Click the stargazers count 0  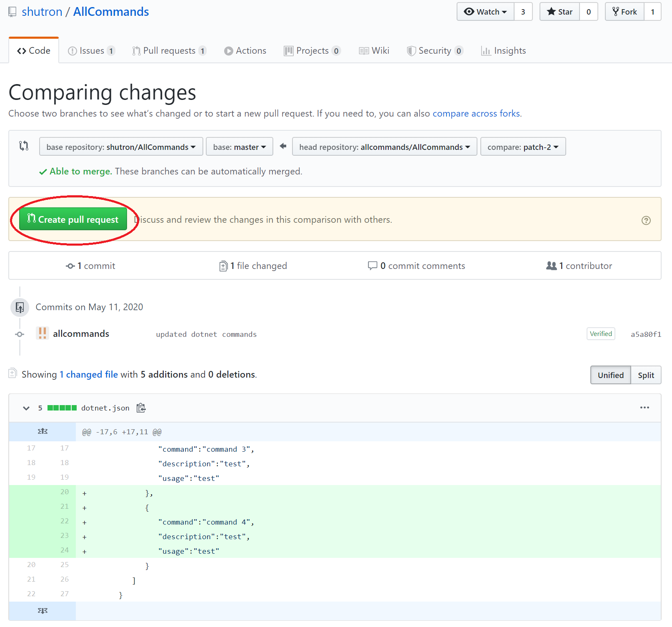589,12
